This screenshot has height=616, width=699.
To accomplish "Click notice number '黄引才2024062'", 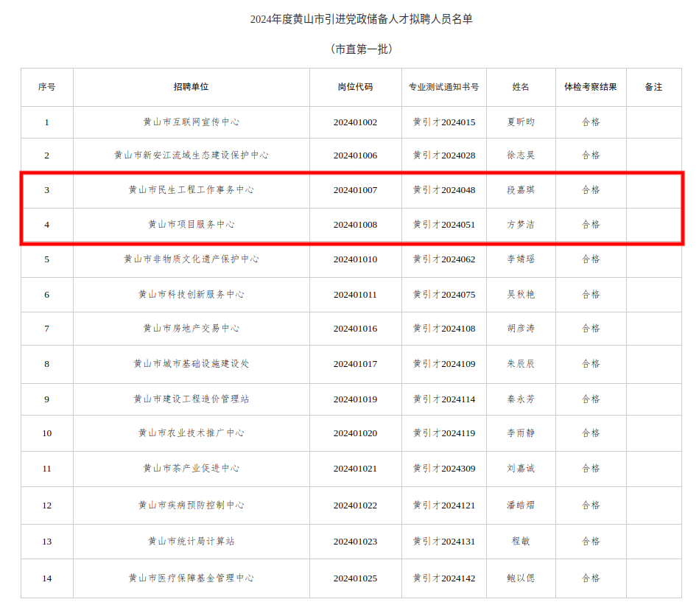I will 444,259.
